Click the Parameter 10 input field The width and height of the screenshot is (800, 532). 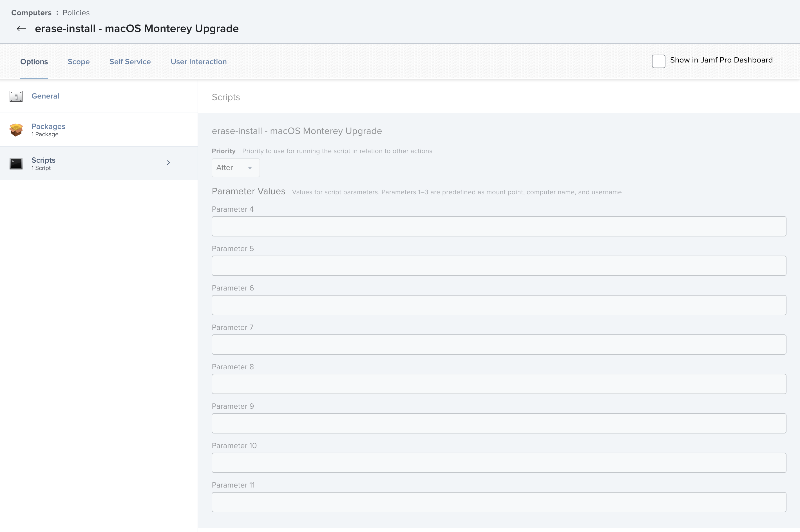click(499, 463)
